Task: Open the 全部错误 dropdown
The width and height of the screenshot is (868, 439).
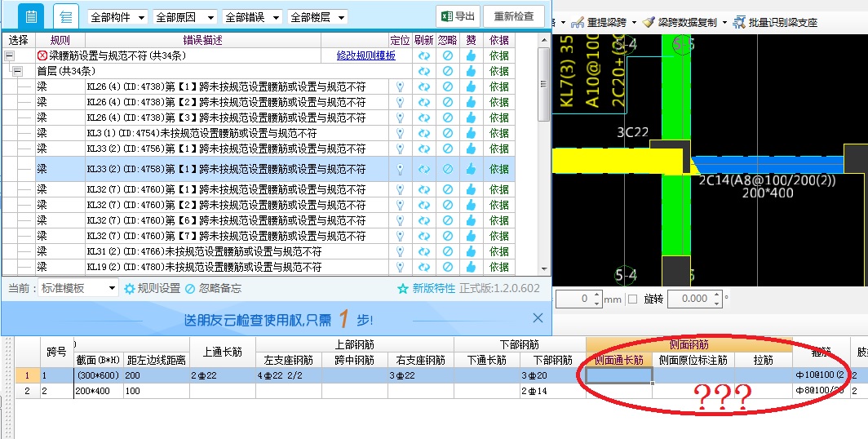Action: [252, 17]
